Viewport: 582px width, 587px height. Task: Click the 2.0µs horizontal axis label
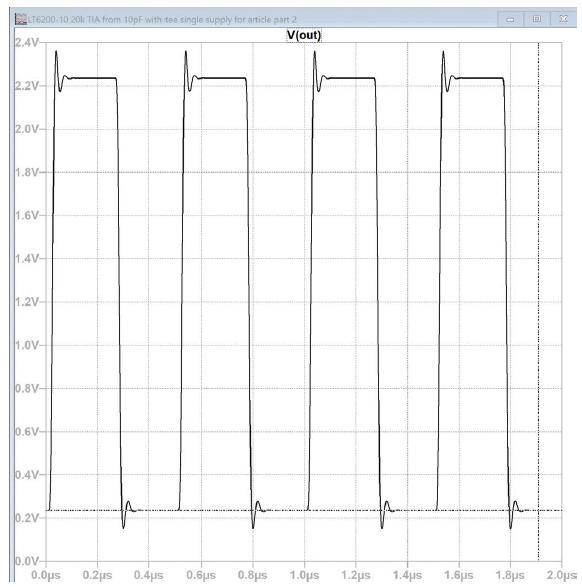pyautogui.click(x=561, y=575)
